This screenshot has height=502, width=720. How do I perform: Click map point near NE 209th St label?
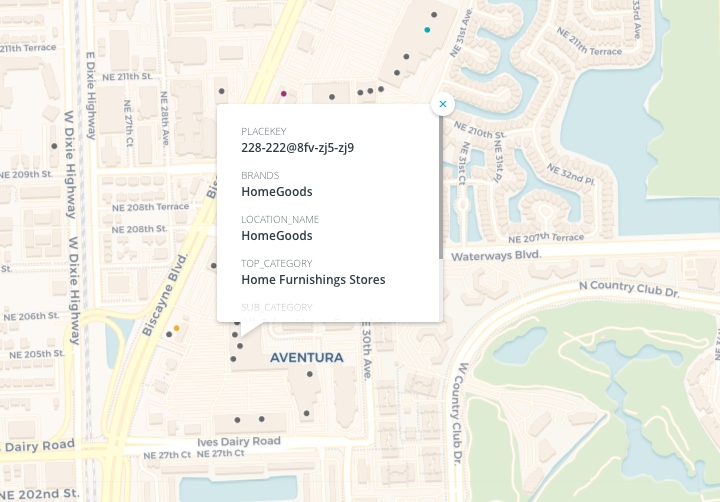pyautogui.click(x=54, y=146)
